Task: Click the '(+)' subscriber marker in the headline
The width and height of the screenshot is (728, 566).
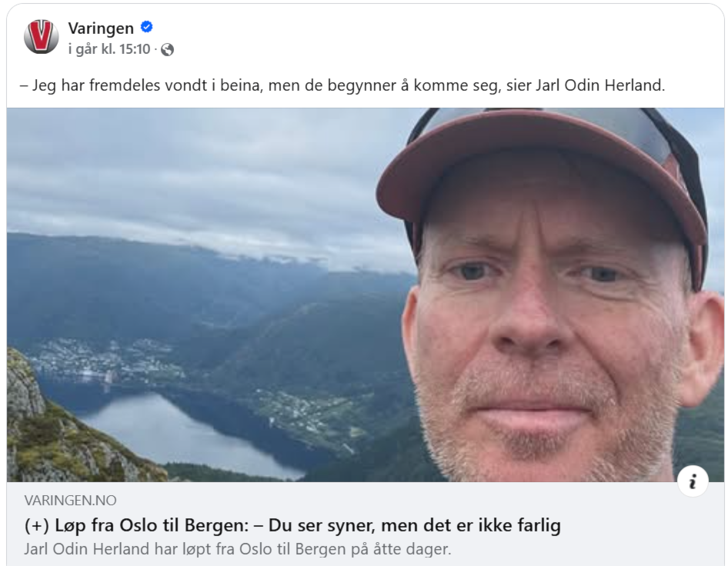Action: tap(37, 526)
